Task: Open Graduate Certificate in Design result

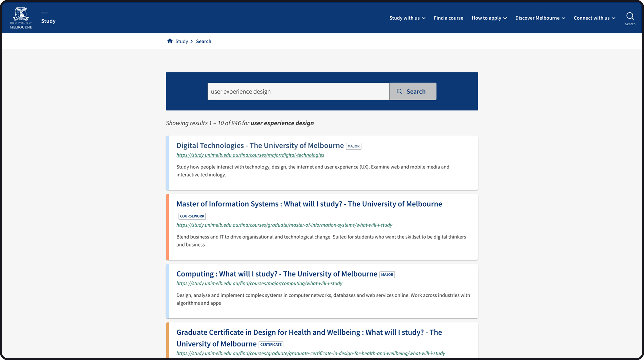Action: pyautogui.click(x=309, y=338)
